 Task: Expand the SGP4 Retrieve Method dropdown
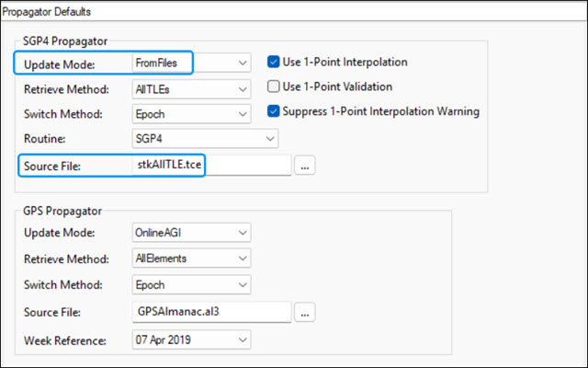(x=242, y=90)
